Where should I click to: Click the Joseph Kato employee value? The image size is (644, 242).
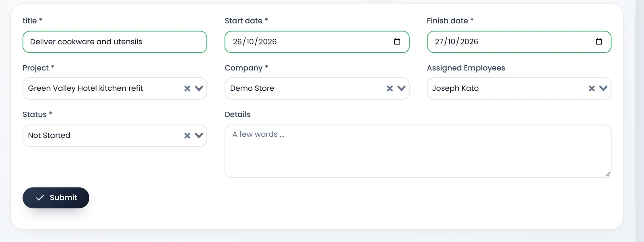(x=455, y=88)
